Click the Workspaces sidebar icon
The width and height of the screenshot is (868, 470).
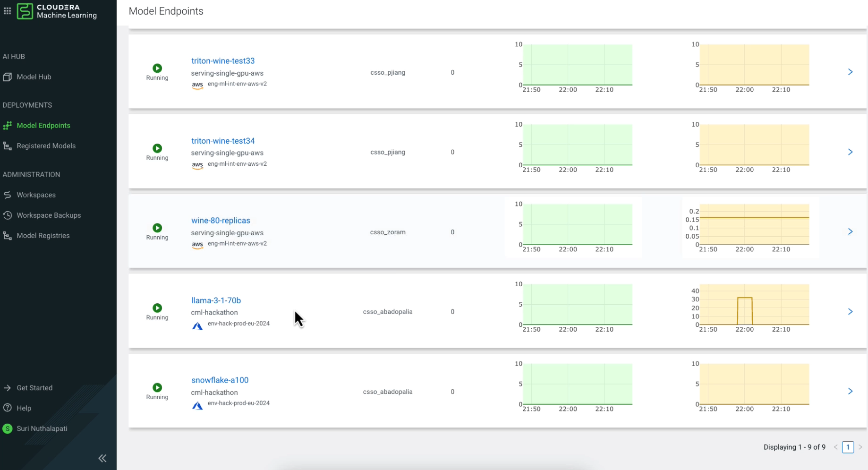pos(7,195)
